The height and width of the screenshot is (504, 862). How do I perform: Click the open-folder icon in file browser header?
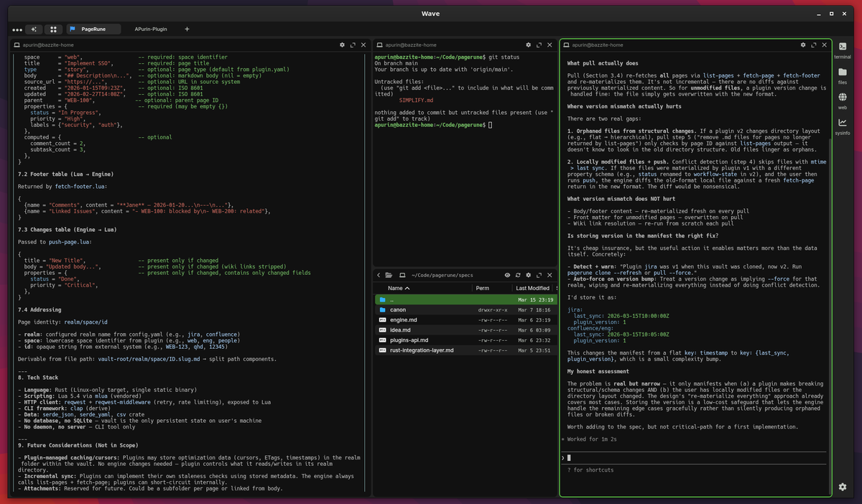point(389,275)
